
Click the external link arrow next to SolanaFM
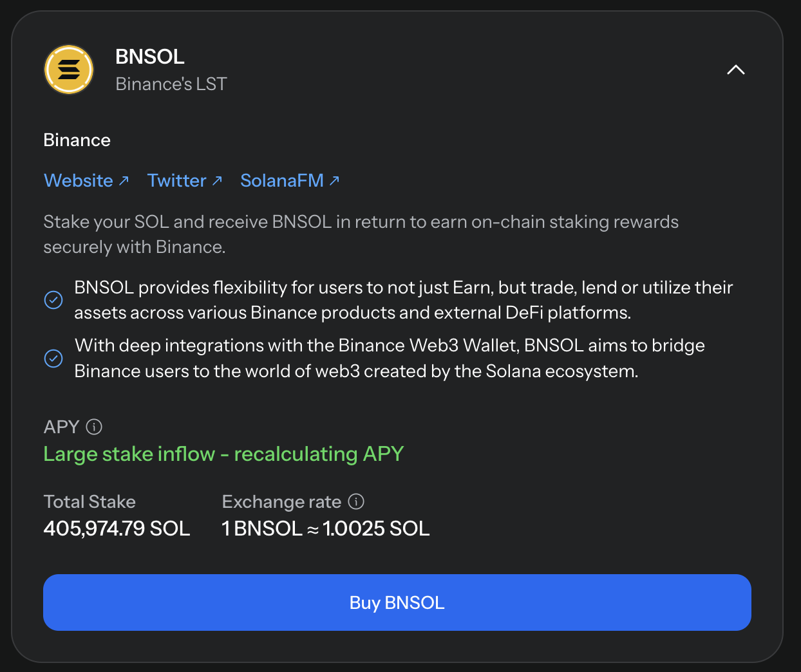pos(335,180)
